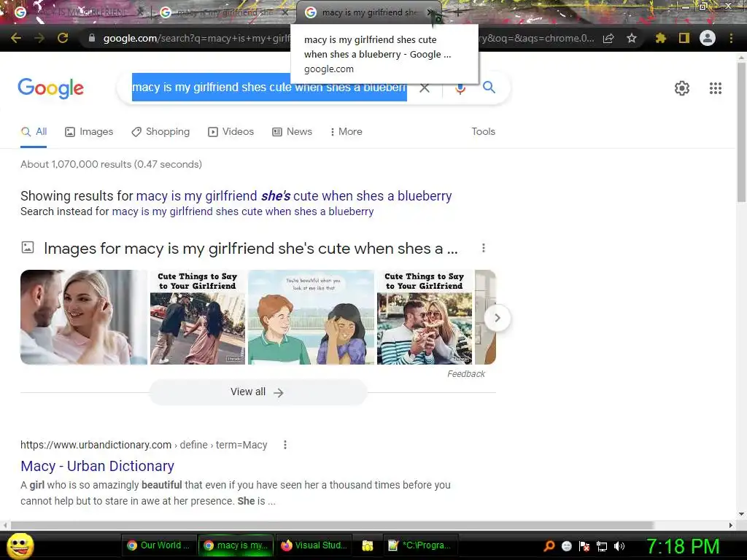Open Google quick settings gear

coord(682,88)
